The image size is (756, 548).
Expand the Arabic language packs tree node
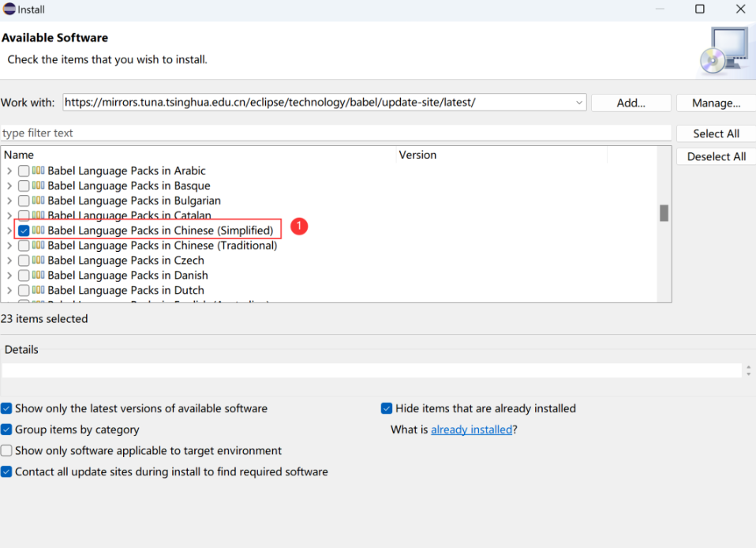[x=9, y=171]
